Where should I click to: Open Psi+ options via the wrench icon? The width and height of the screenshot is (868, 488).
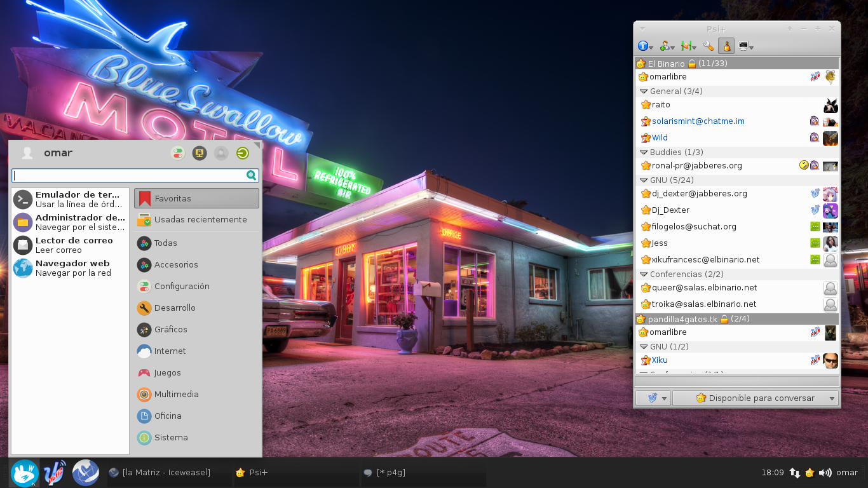point(709,46)
